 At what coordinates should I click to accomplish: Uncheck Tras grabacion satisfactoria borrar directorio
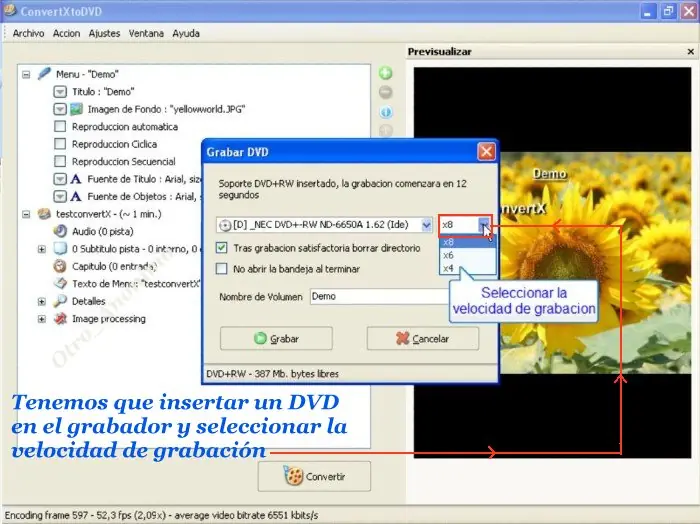pyautogui.click(x=221, y=248)
